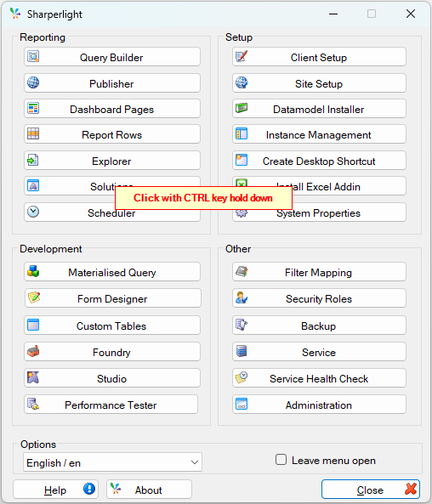Open Materialised Query
432x504 pixels.
click(x=112, y=272)
